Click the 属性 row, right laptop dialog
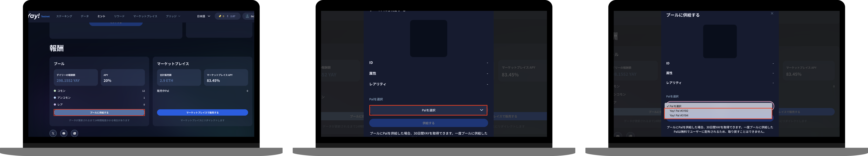The height and width of the screenshot is (156, 868). [x=720, y=73]
